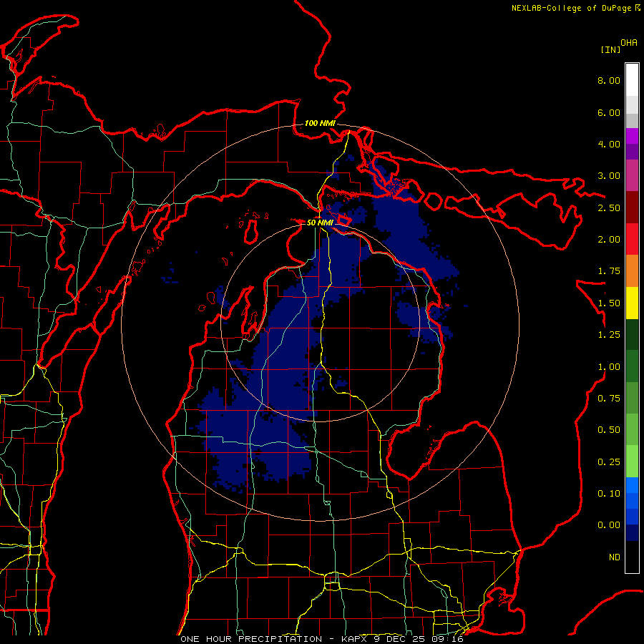This screenshot has width=644, height=644.
Task: Pick the black ND swatch in the legend
Action: pyautogui.click(x=632, y=557)
